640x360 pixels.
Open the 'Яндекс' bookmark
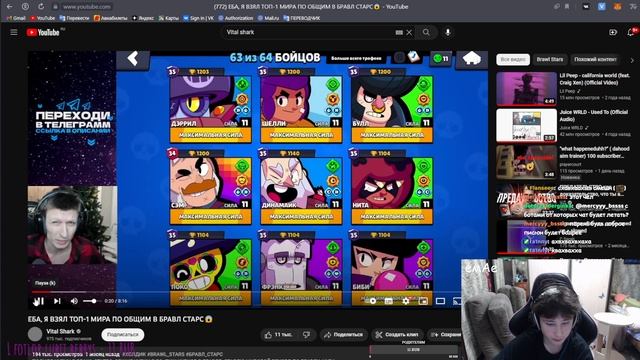pos(143,18)
